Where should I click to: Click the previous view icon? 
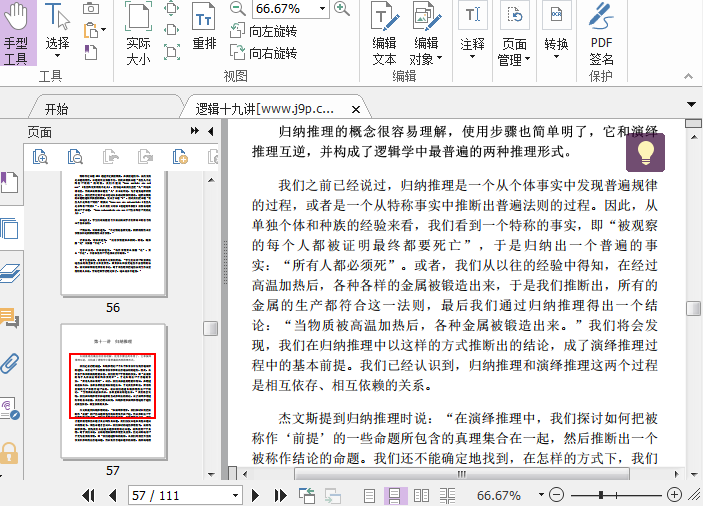307,495
